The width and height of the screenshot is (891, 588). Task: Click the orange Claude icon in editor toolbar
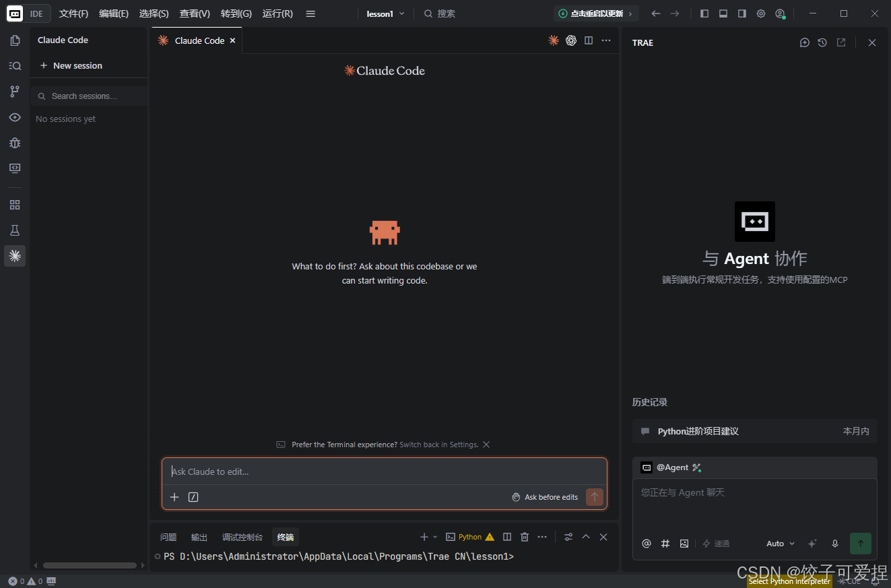tap(554, 40)
